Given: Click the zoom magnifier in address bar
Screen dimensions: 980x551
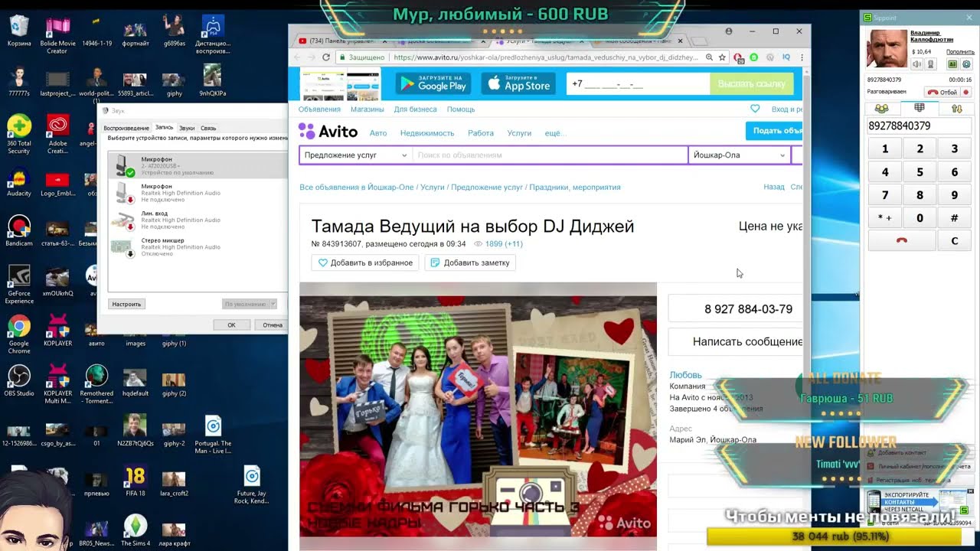Looking at the screenshot, I should 710,57.
